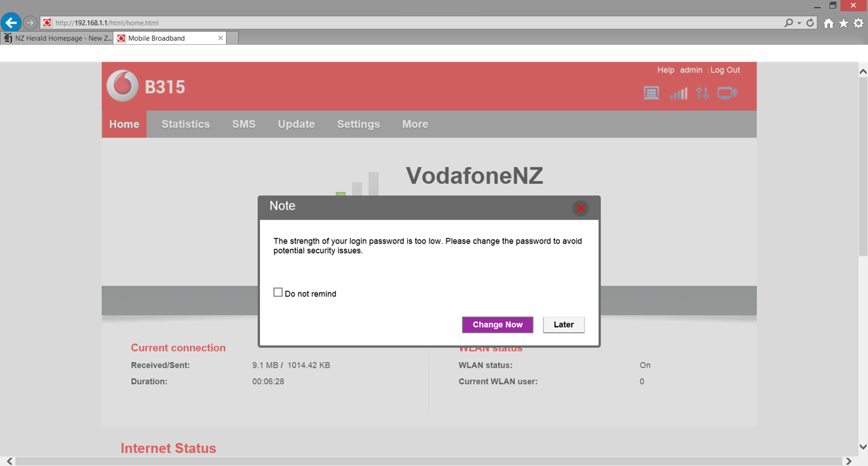This screenshot has width=868, height=466.
Task: Select the Mobile Broadband browser tab
Action: point(170,38)
